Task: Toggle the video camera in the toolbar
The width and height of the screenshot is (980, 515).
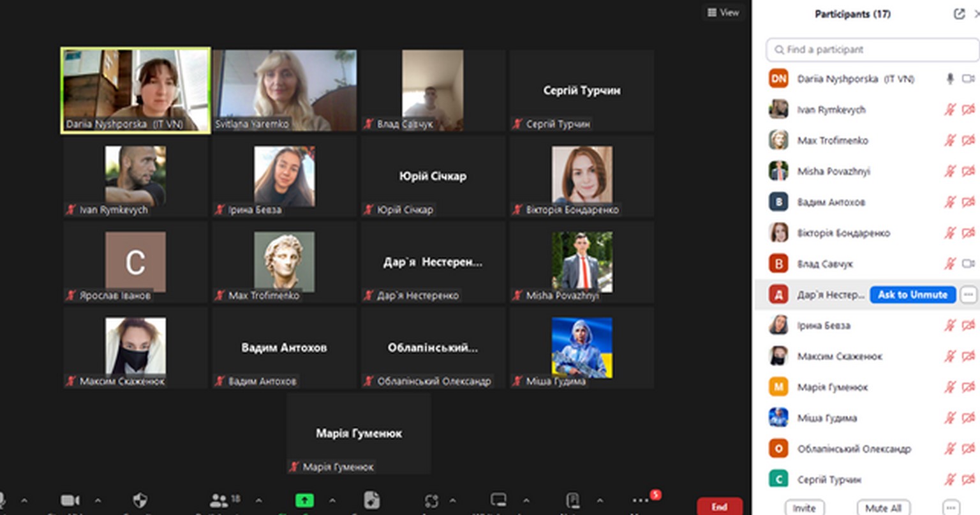Action: tap(70, 500)
